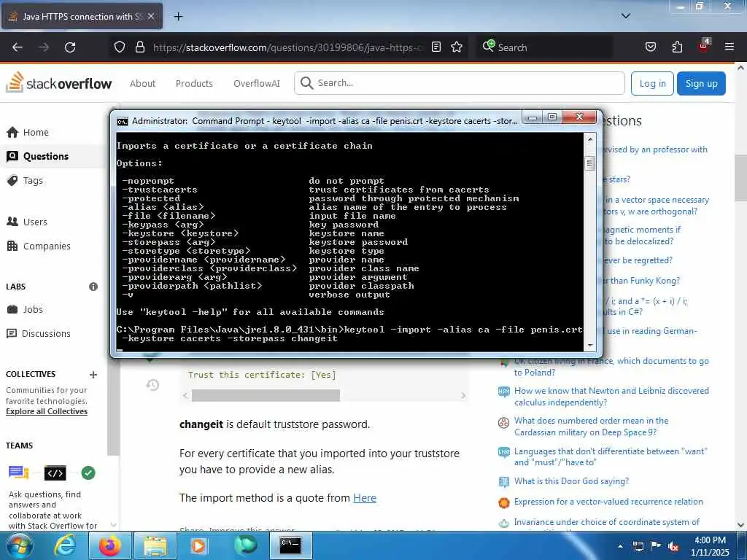Focus the Stack Overflow search field
Image resolution: width=747 pixels, height=560 pixels.
[460, 83]
